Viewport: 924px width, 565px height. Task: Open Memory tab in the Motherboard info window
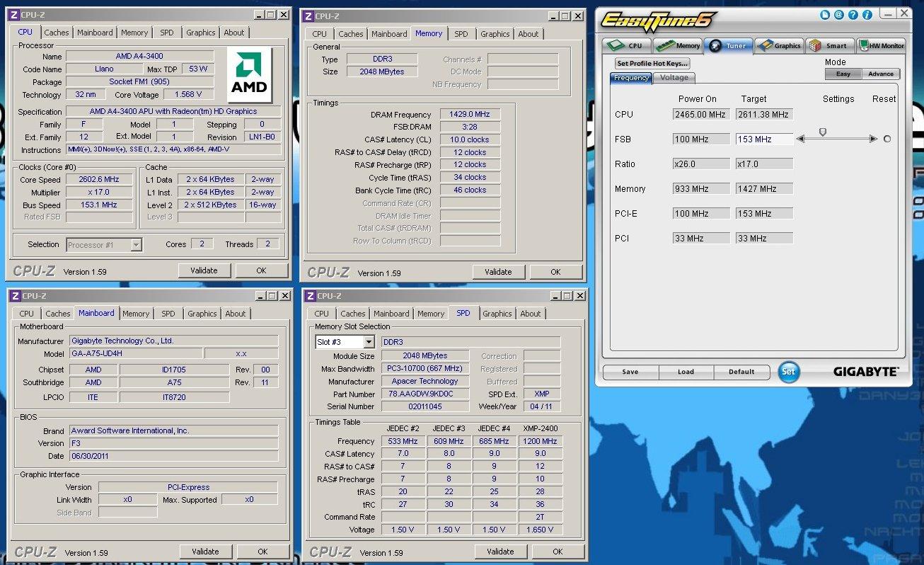coord(136,314)
